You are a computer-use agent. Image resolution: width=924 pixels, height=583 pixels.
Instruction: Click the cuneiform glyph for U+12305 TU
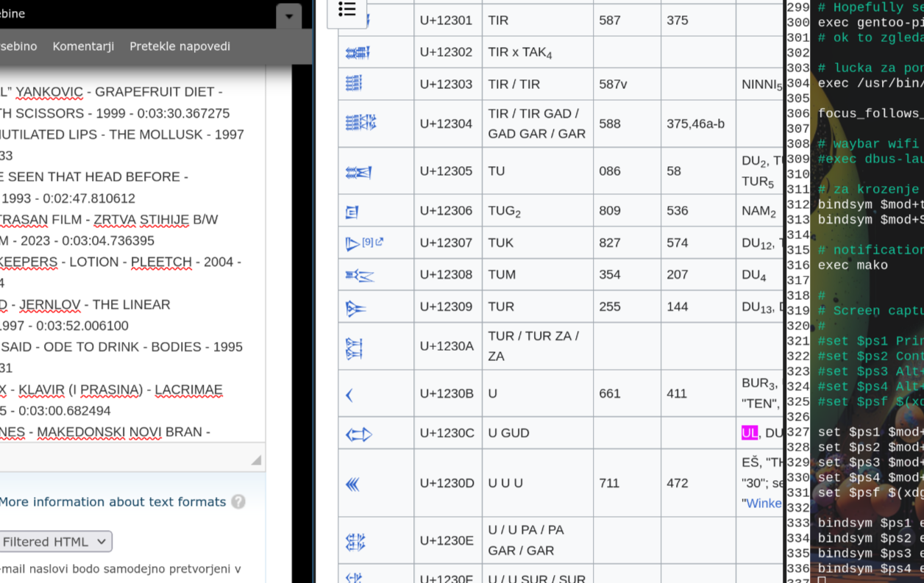(358, 172)
